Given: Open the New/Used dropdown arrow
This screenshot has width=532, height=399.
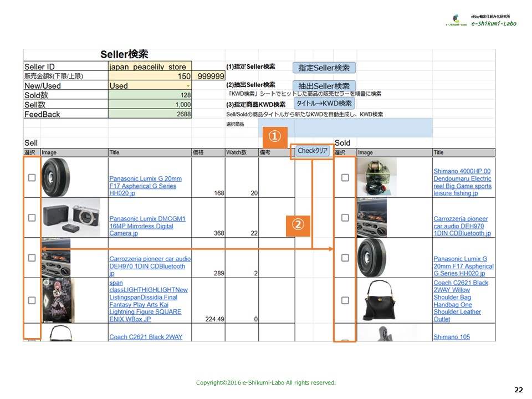Looking at the screenshot, I should point(188,86).
